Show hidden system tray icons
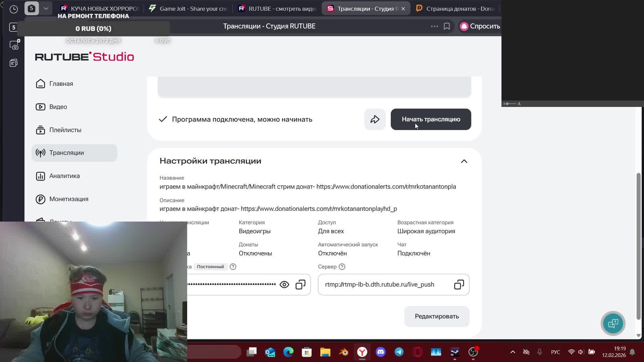644x362 pixels. coord(513,352)
